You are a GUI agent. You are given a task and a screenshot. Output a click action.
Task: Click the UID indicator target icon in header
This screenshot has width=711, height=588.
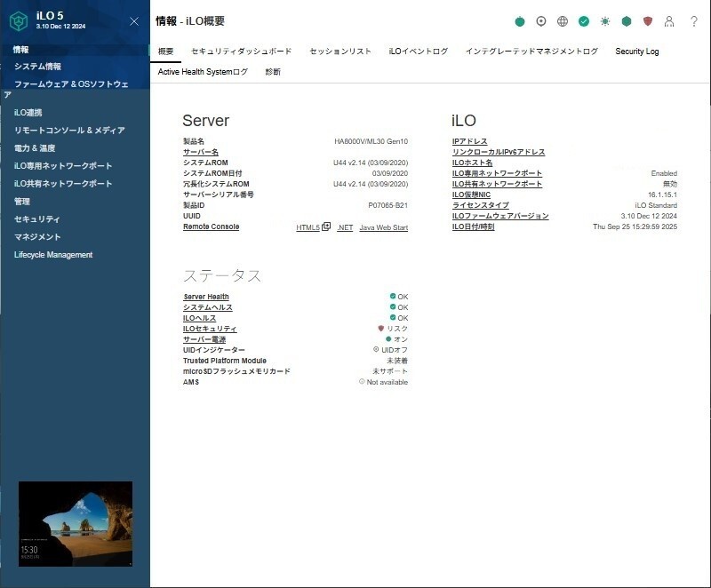(541, 21)
